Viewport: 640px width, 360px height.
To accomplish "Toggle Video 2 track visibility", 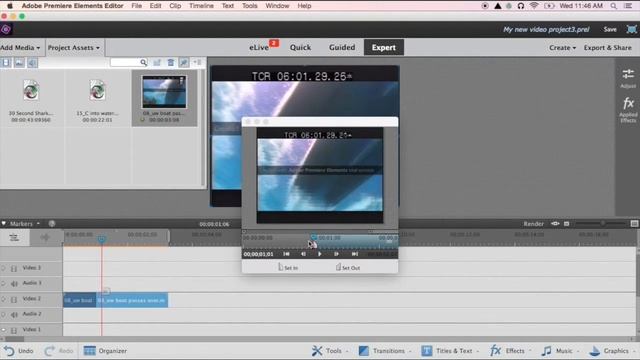I will click(x=3, y=299).
